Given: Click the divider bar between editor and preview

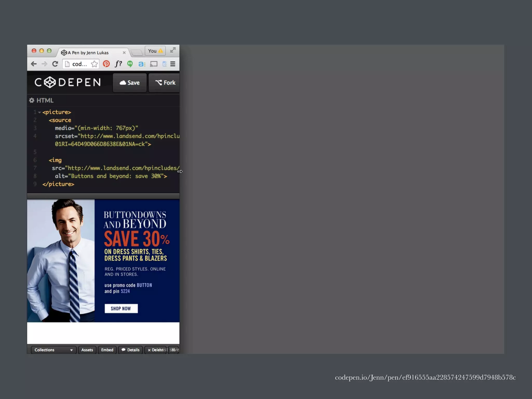Looking at the screenshot, I should pyautogui.click(x=103, y=196).
